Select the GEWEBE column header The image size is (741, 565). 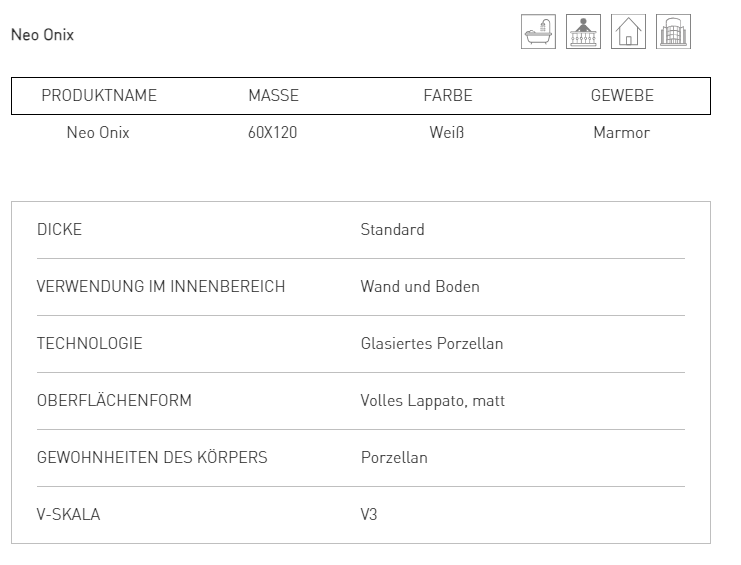pyautogui.click(x=622, y=95)
